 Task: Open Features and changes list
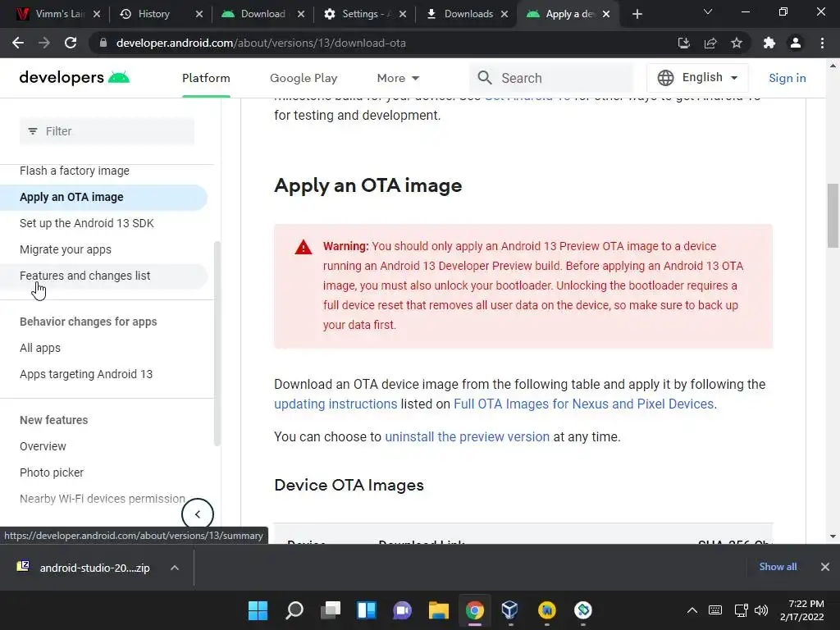click(x=85, y=276)
